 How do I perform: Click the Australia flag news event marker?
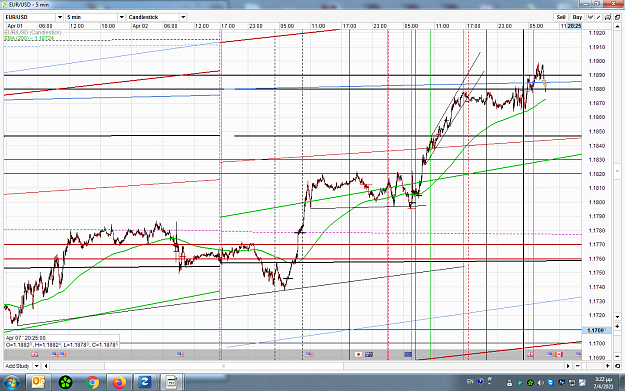[x=369, y=354]
